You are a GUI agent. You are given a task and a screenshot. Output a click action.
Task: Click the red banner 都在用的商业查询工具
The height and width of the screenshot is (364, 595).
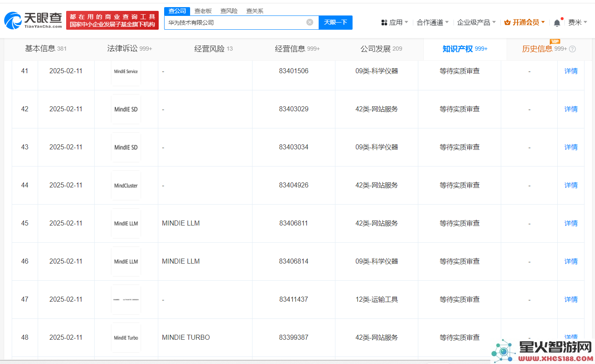112,21
